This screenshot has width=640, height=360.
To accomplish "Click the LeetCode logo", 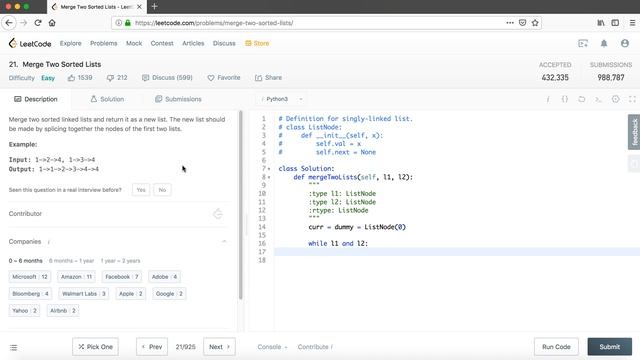I will [30, 43].
